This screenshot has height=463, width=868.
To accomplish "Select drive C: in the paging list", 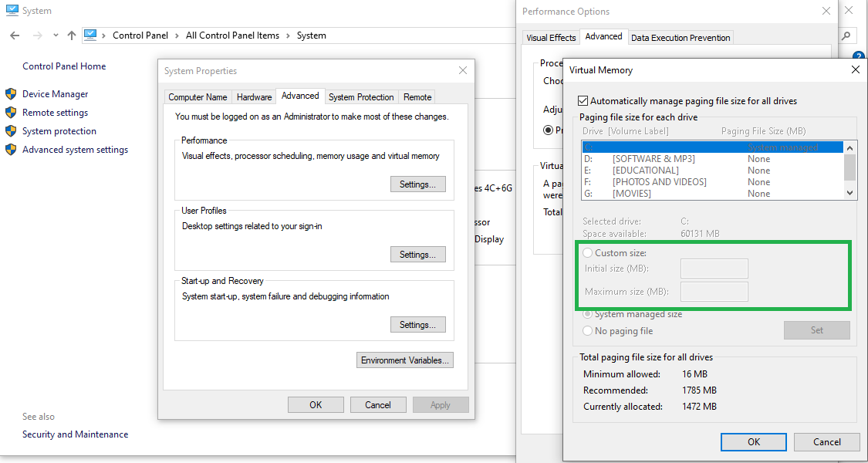I will click(x=712, y=147).
